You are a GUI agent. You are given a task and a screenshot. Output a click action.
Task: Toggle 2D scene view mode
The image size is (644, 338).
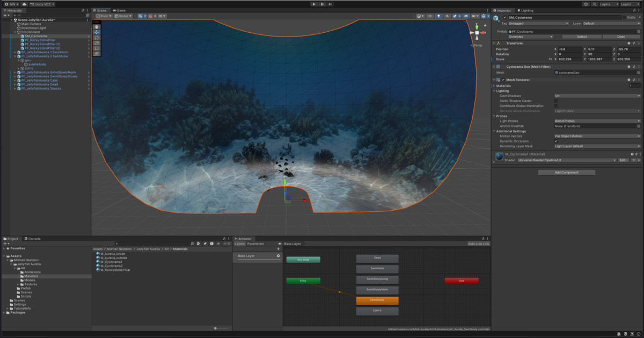pos(430,16)
